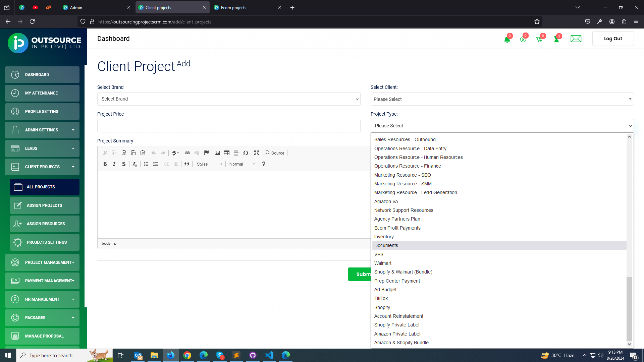The width and height of the screenshot is (644, 362).
Task: Click scroll-down arrow of dropdown list
Action: click(629, 344)
